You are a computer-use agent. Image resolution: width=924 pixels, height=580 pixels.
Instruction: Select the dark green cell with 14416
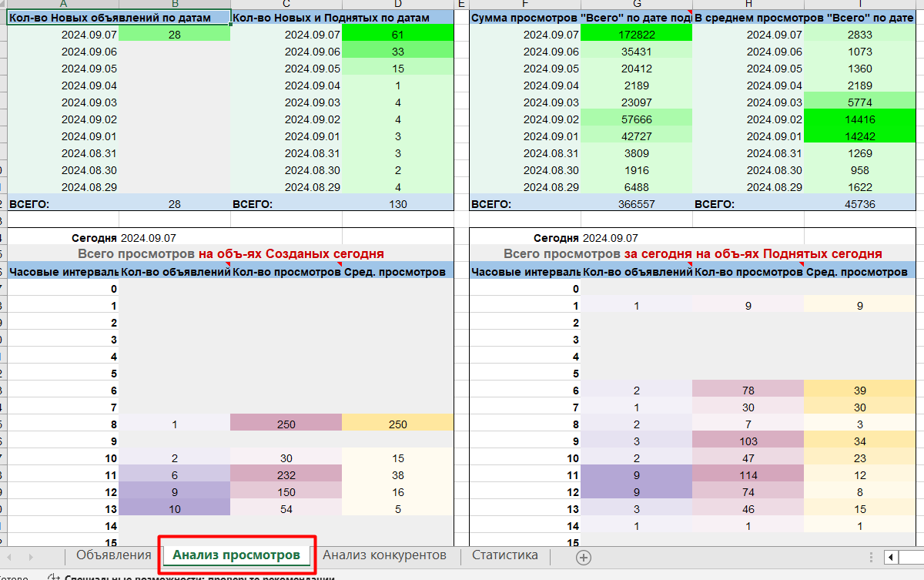tap(859, 119)
